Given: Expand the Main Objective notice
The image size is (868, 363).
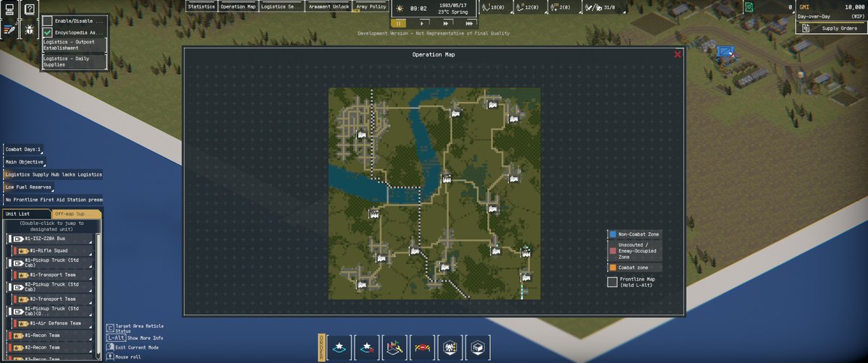Looking at the screenshot, I should point(25,162).
